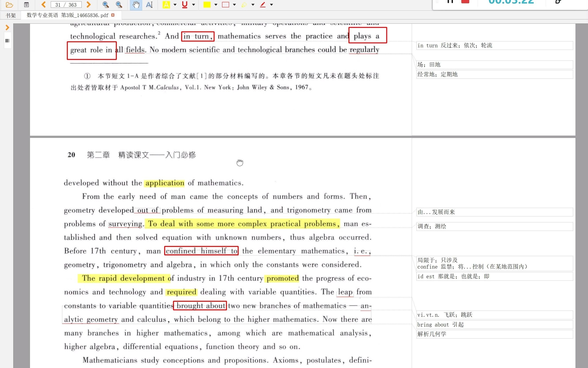Select the 'in turn 反过来' margin note
This screenshot has height=368, width=588.
(x=494, y=45)
